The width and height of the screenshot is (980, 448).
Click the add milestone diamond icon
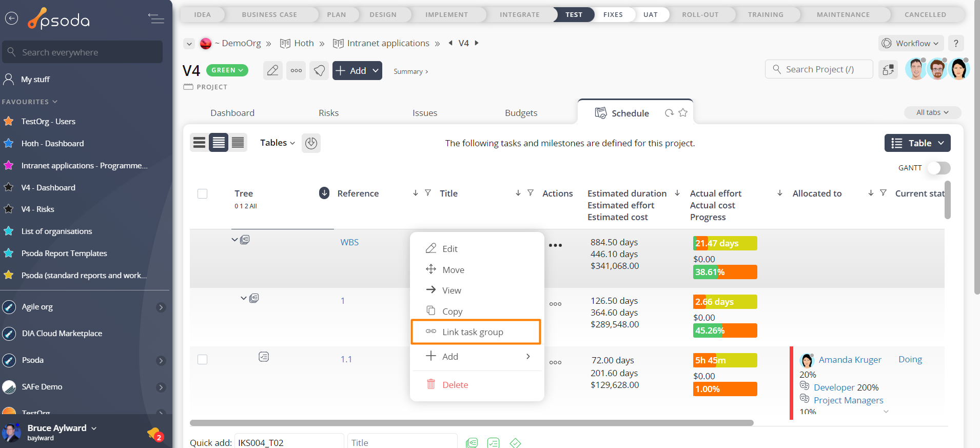[515, 442]
